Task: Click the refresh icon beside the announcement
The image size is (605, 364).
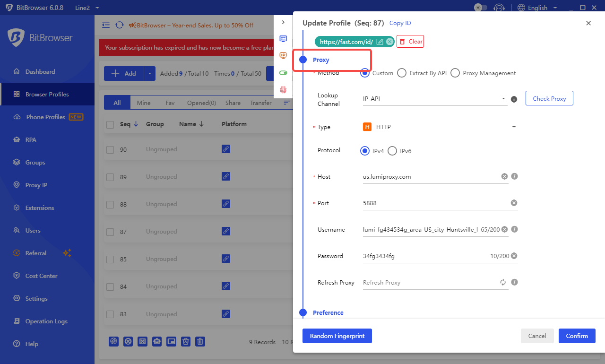Action: tap(120, 25)
